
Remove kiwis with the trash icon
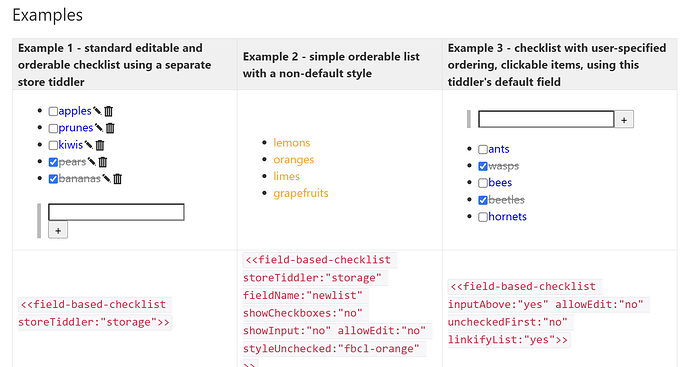(100, 145)
